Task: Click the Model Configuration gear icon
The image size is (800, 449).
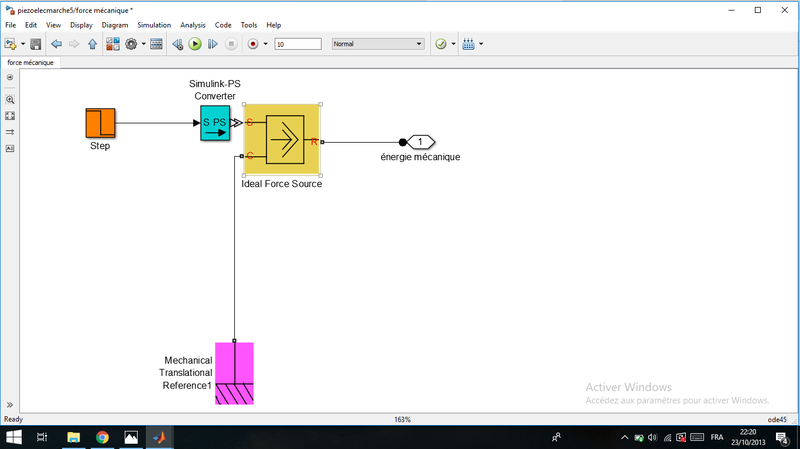Action: [x=130, y=44]
